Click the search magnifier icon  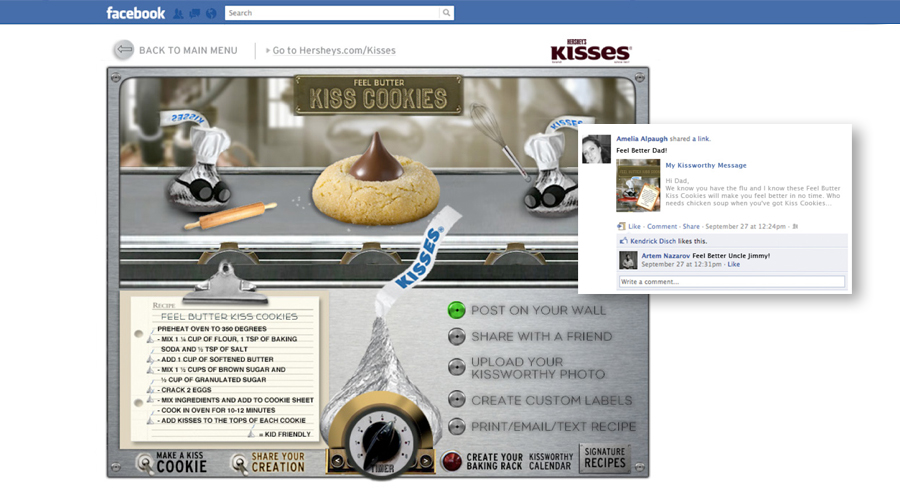click(446, 13)
